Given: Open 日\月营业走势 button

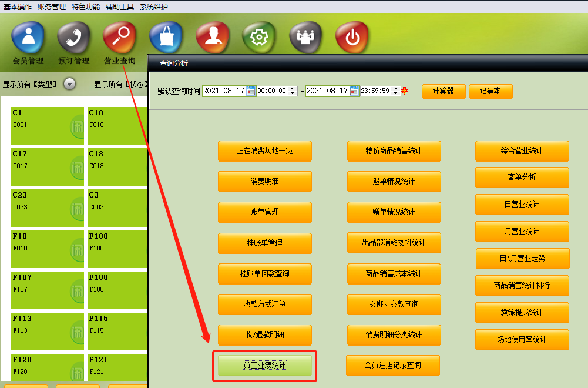Looking at the screenshot, I should [522, 259].
